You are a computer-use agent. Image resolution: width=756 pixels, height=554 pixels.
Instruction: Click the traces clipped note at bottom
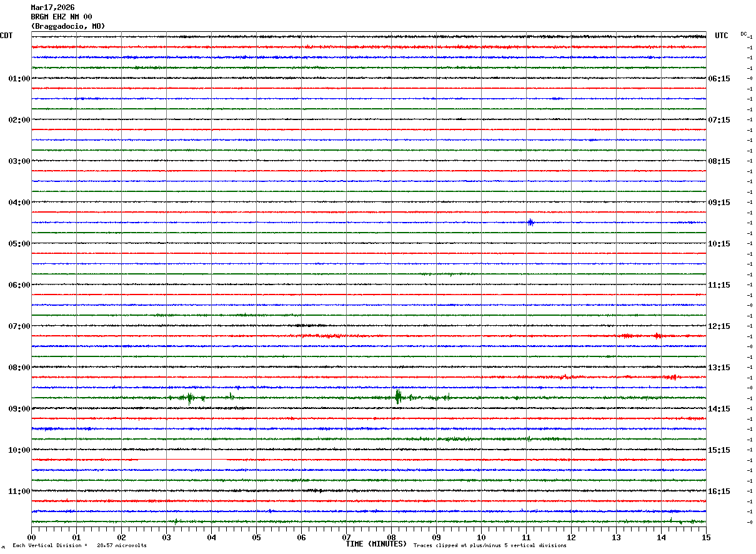tap(490, 545)
